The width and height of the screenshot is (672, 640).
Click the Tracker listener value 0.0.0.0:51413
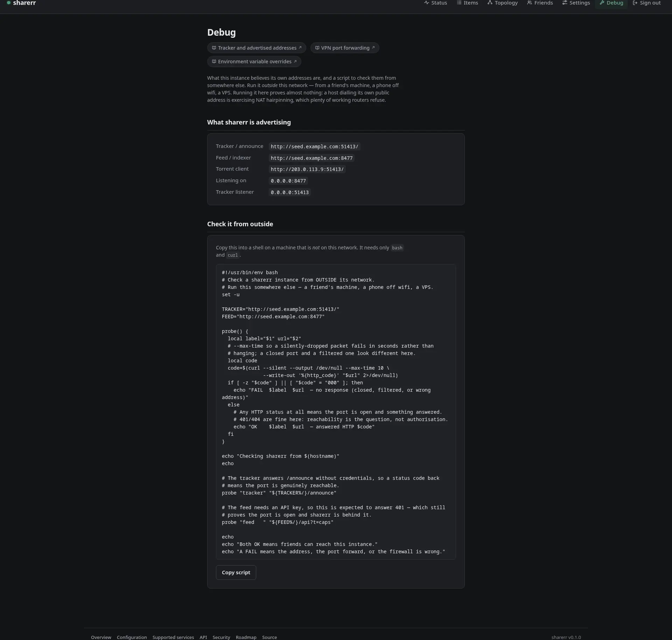tap(290, 192)
